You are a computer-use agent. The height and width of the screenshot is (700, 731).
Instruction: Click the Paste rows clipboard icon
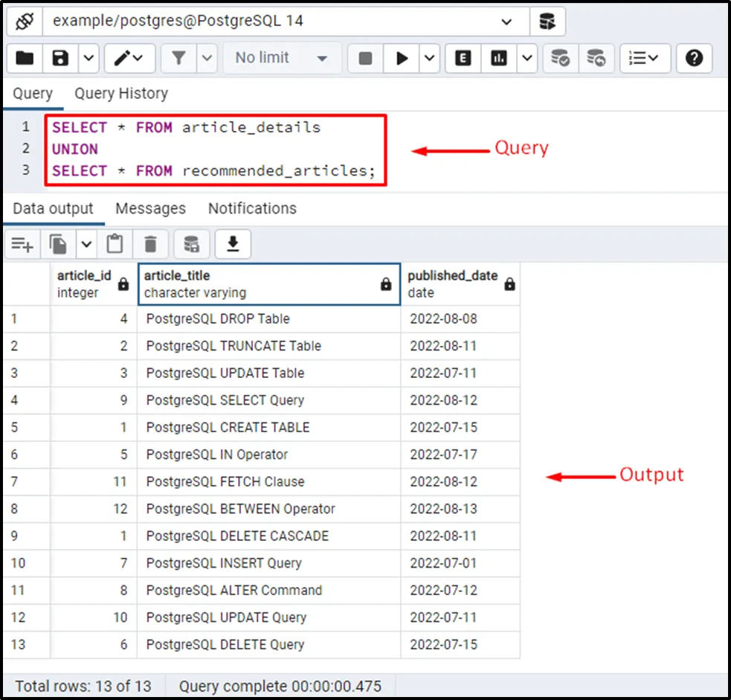pos(115,243)
